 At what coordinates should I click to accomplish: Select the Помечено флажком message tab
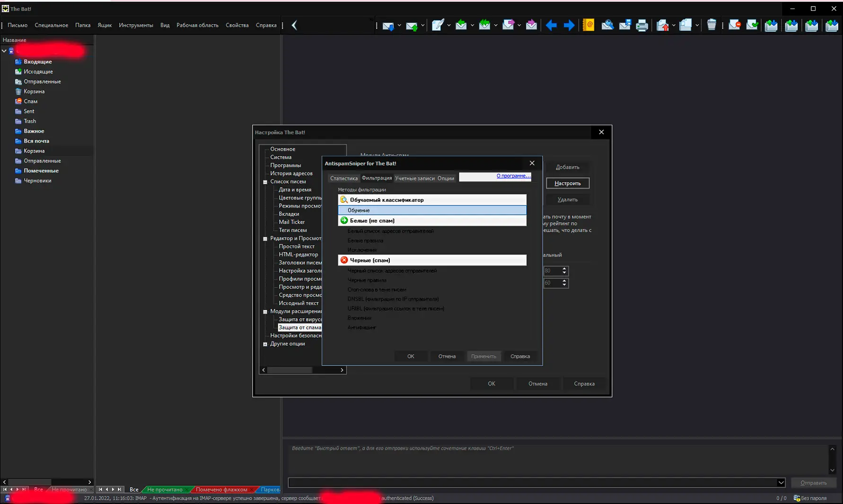pyautogui.click(x=221, y=490)
